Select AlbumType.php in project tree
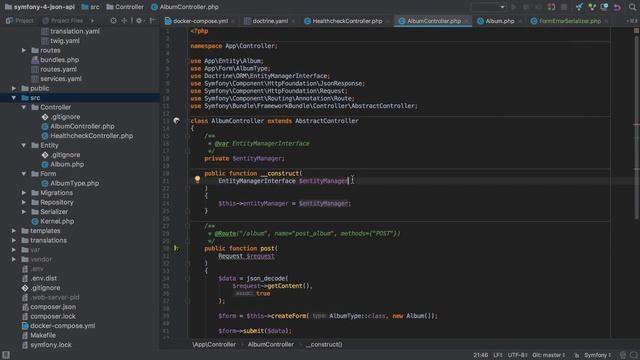This screenshot has height=360, width=640. click(x=75, y=183)
